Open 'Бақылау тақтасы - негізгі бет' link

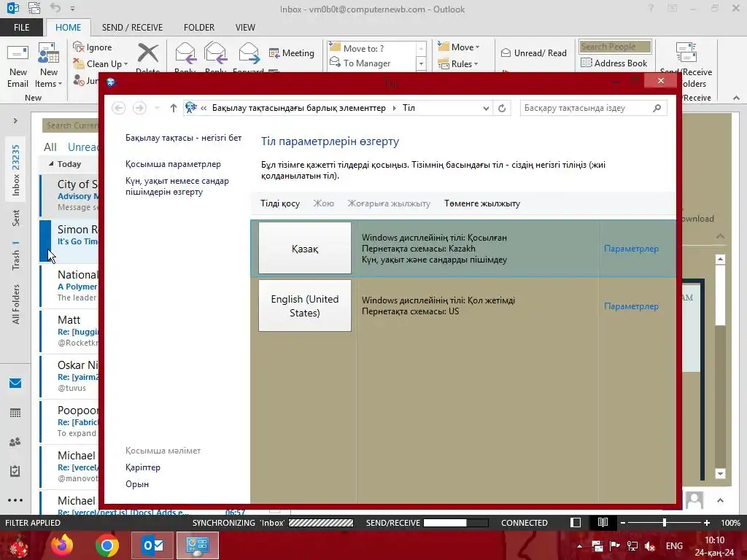(183, 138)
